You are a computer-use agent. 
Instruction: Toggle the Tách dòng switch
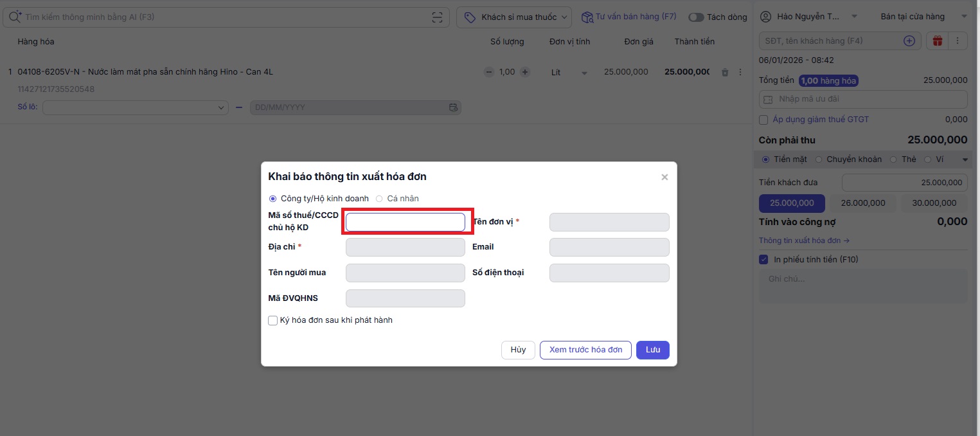[696, 17]
